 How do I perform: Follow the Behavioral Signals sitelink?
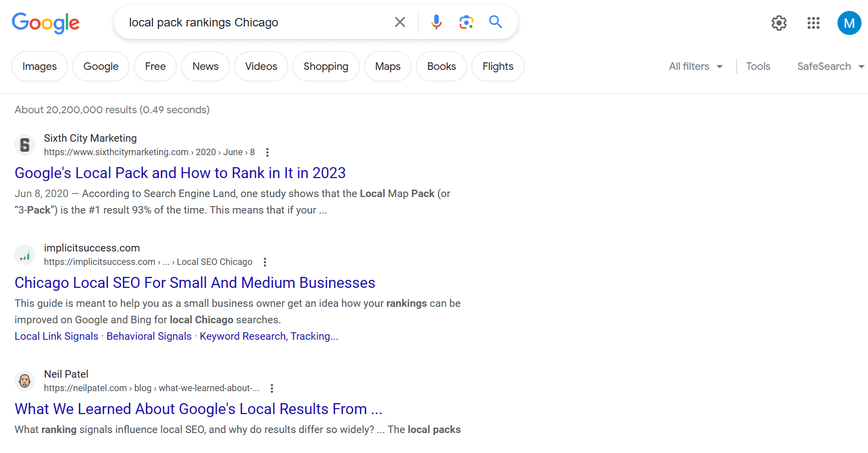click(x=149, y=336)
